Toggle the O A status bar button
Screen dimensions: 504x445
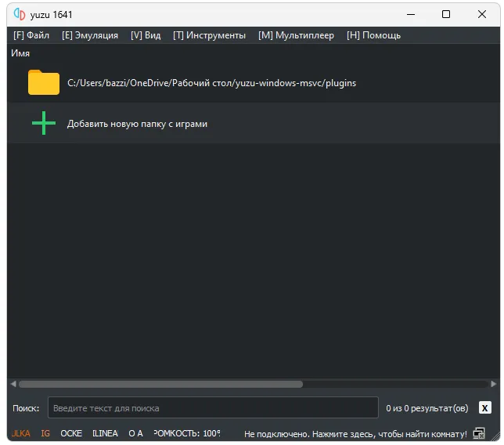click(135, 433)
